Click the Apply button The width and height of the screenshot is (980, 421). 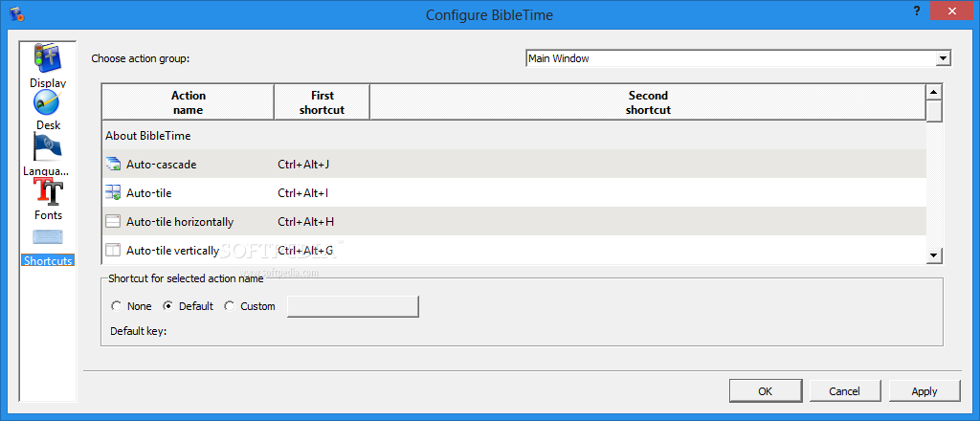[x=924, y=391]
